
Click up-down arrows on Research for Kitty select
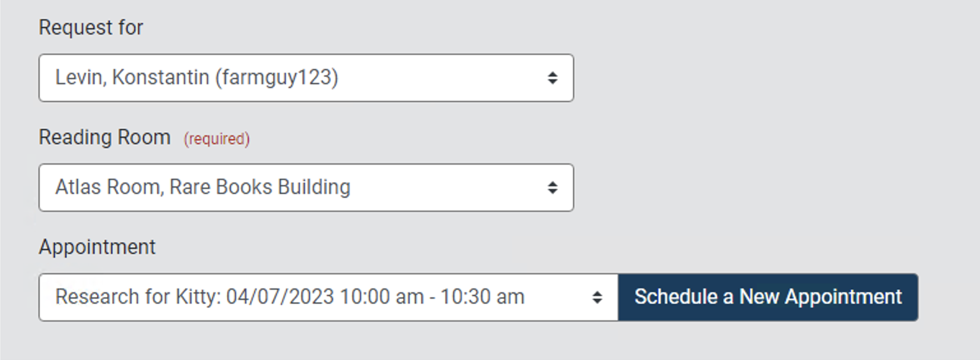pos(597,297)
